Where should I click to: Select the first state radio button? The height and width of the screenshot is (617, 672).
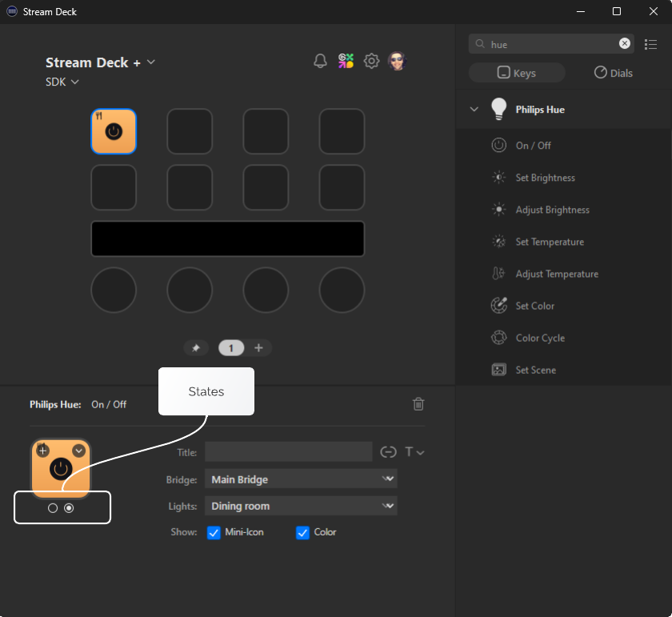53,507
